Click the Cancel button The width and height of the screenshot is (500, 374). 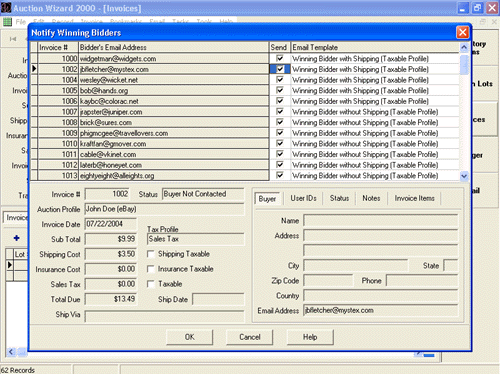(250, 337)
